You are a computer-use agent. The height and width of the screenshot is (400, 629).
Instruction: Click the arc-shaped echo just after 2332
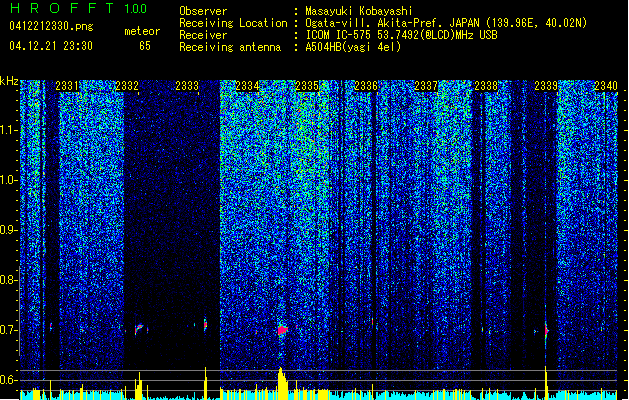[139, 329]
